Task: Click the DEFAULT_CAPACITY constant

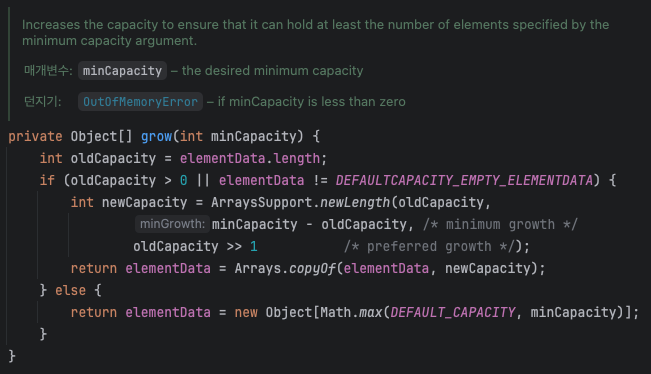Action: (x=453, y=312)
